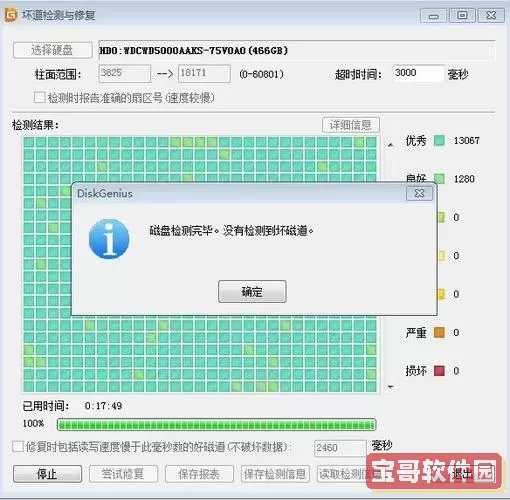This screenshot has width=510, height=500.
Task: Click the blue information icon in dialog
Action: click(x=109, y=239)
